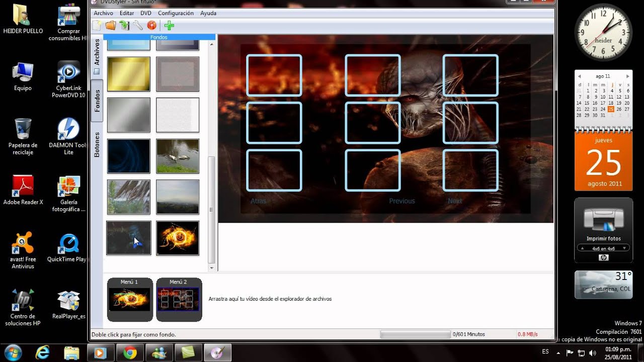Image resolution: width=644 pixels, height=362 pixels.
Task: Open Windows Explorer taskbar icon
Action: click(72, 353)
